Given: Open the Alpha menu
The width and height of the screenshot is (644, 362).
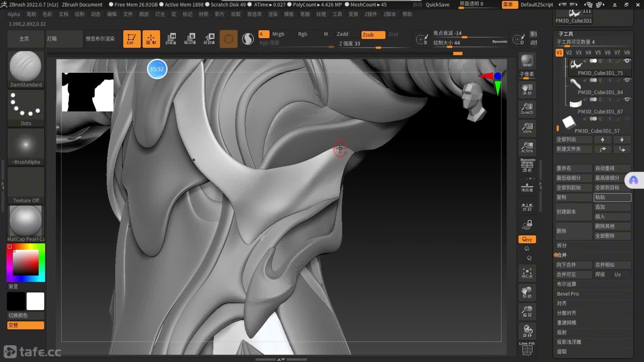Looking at the screenshot, I should tap(14, 14).
